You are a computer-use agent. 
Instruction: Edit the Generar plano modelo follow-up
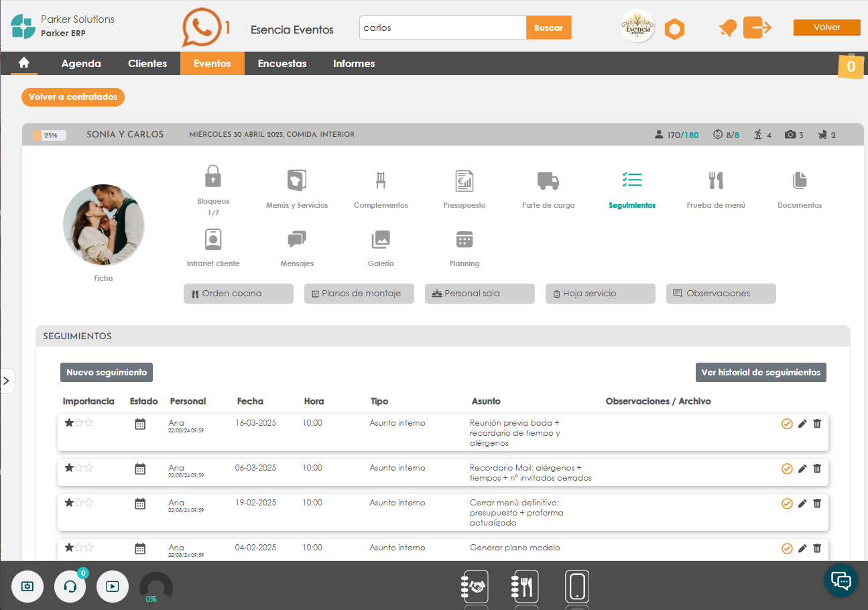802,548
